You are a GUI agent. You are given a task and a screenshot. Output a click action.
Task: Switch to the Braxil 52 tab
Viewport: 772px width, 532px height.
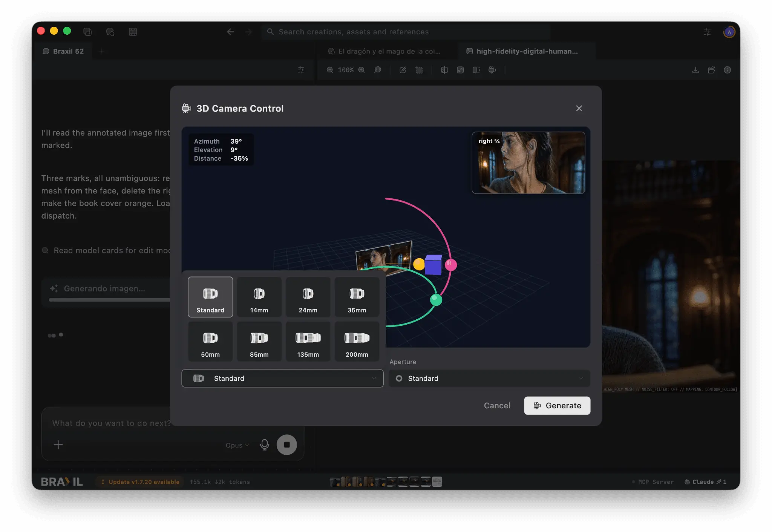click(63, 51)
